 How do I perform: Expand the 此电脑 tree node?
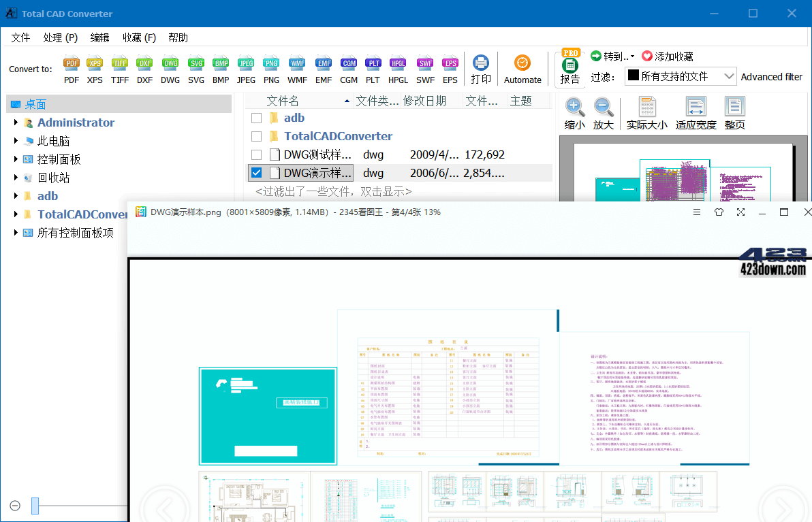click(x=16, y=140)
